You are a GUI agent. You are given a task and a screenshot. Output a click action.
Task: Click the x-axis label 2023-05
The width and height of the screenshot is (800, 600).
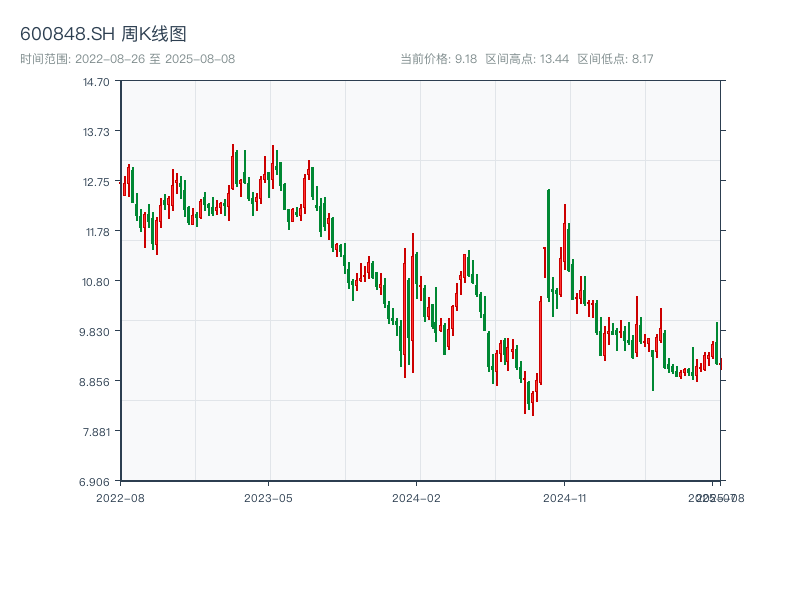coord(268,498)
